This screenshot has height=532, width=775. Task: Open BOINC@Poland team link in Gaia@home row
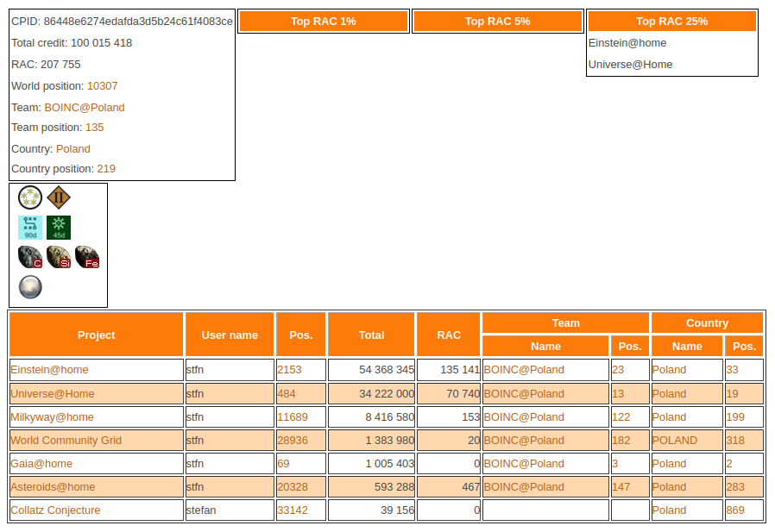click(x=524, y=463)
